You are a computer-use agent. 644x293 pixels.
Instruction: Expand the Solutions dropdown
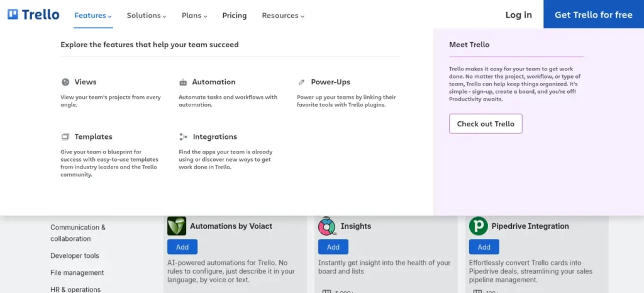point(147,16)
